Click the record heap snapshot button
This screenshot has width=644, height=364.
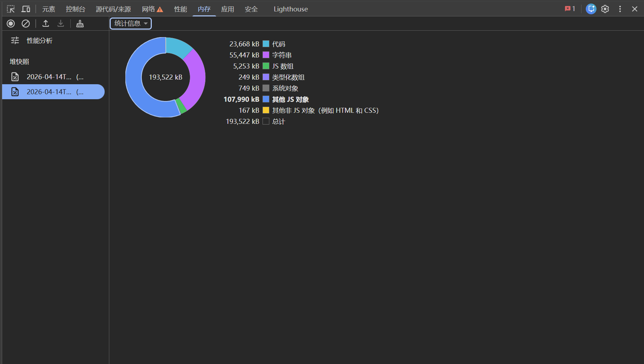point(11,24)
